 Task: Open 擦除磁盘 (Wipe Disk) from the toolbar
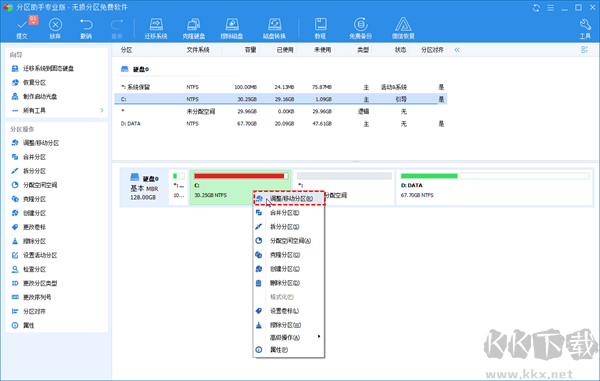point(232,28)
